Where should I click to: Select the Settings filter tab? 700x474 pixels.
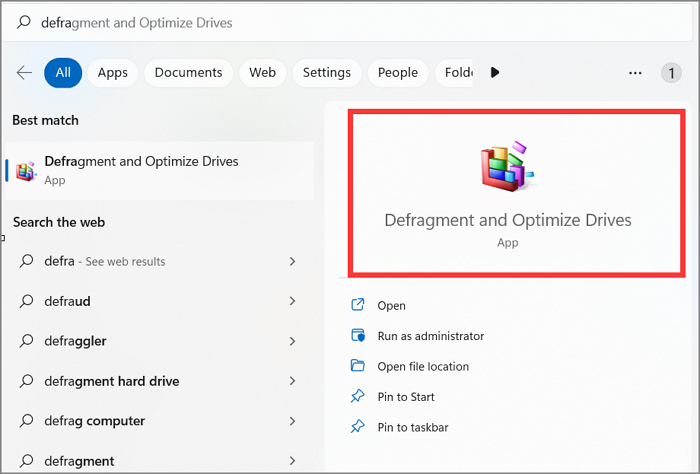326,72
